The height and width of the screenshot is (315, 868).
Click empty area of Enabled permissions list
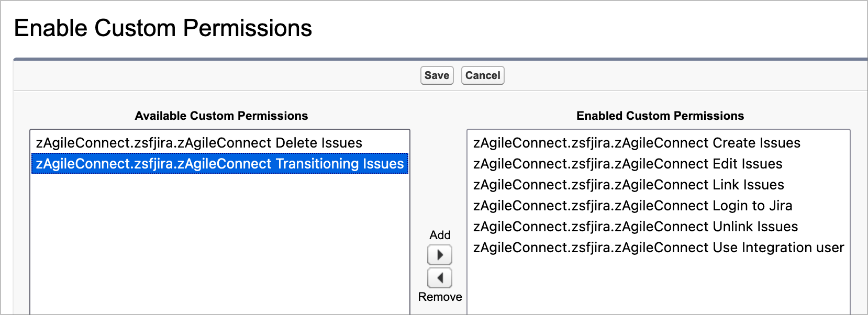pos(658,285)
